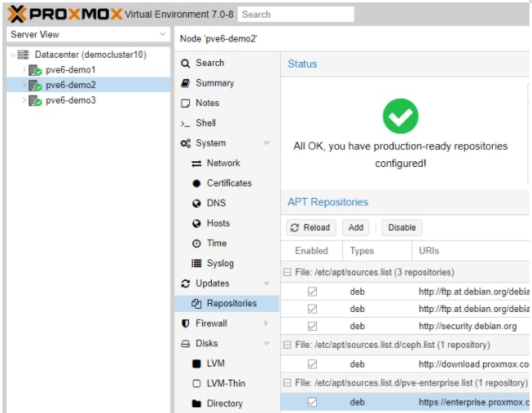Viewport: 532px width, 413px height.
Task: Select the Repositories menu item
Action: 227,303
